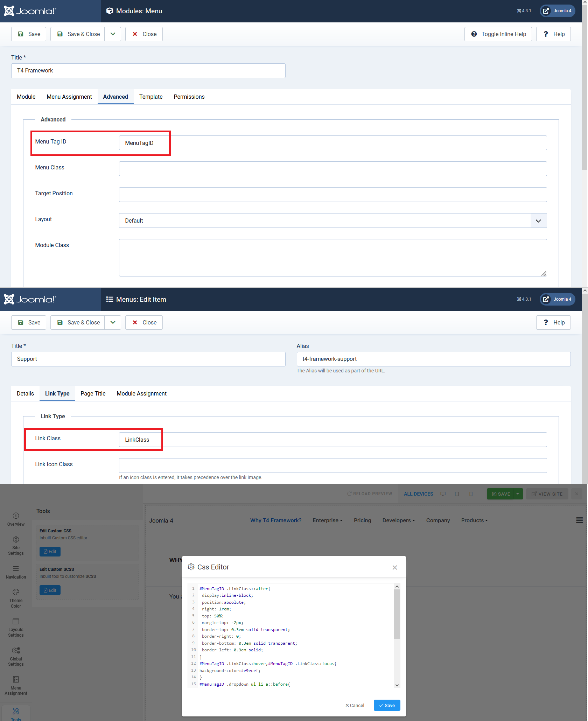Focus the Link Class input
Image resolution: width=588 pixels, height=721 pixels.
pos(333,440)
